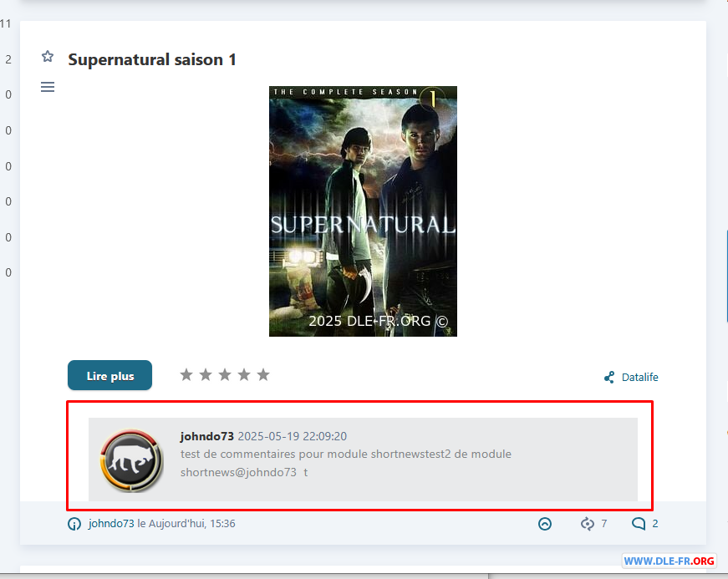Open author johndo73 link in article footer
Image resolution: width=728 pixels, height=579 pixels.
(x=111, y=523)
